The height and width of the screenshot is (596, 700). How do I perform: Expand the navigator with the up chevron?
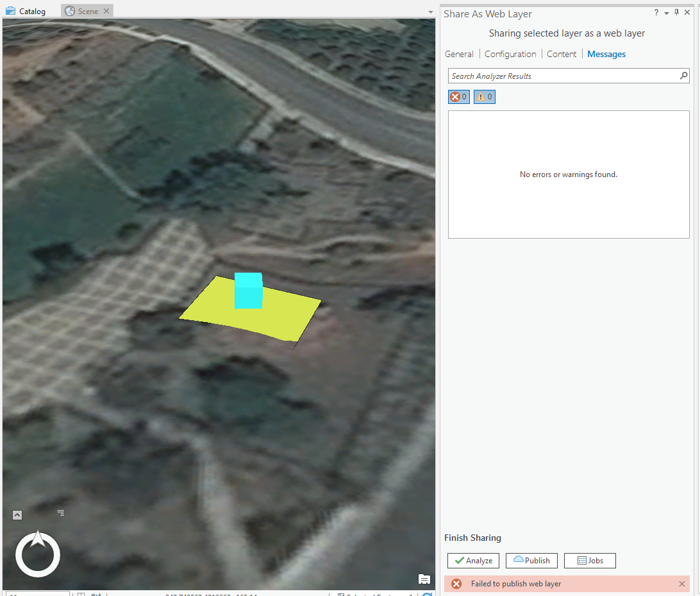(x=17, y=515)
